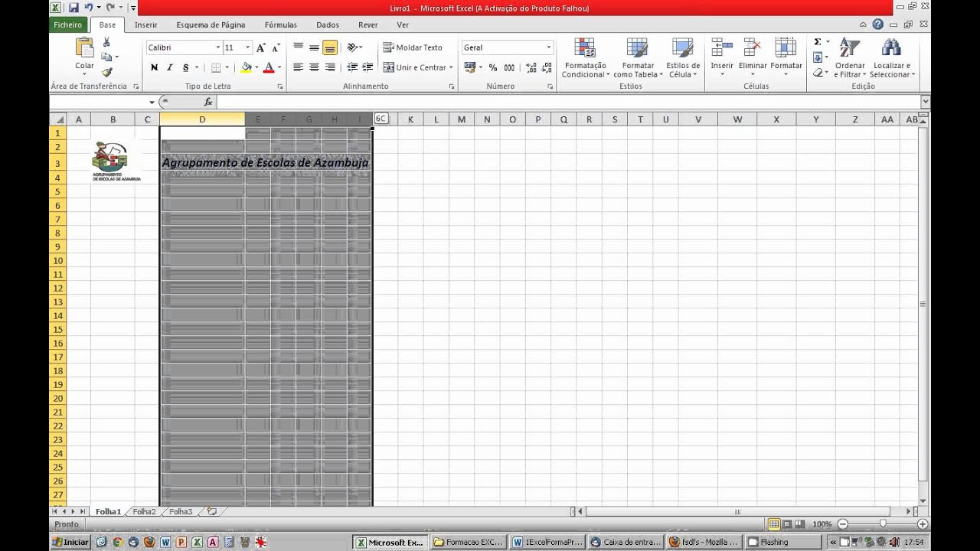This screenshot has height=551, width=980.
Task: Select the Format Painter brush icon
Action: tap(106, 72)
